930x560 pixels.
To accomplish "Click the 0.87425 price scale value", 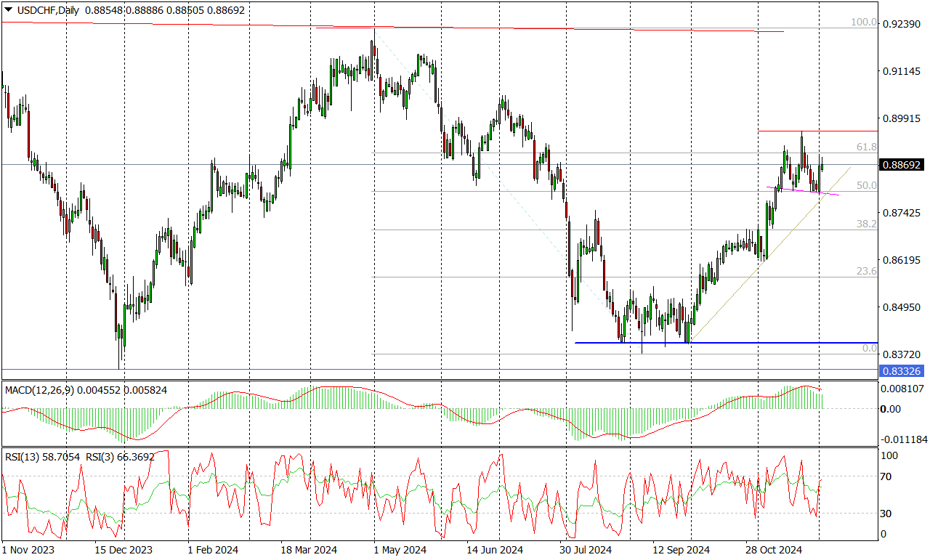I will click(x=902, y=213).
